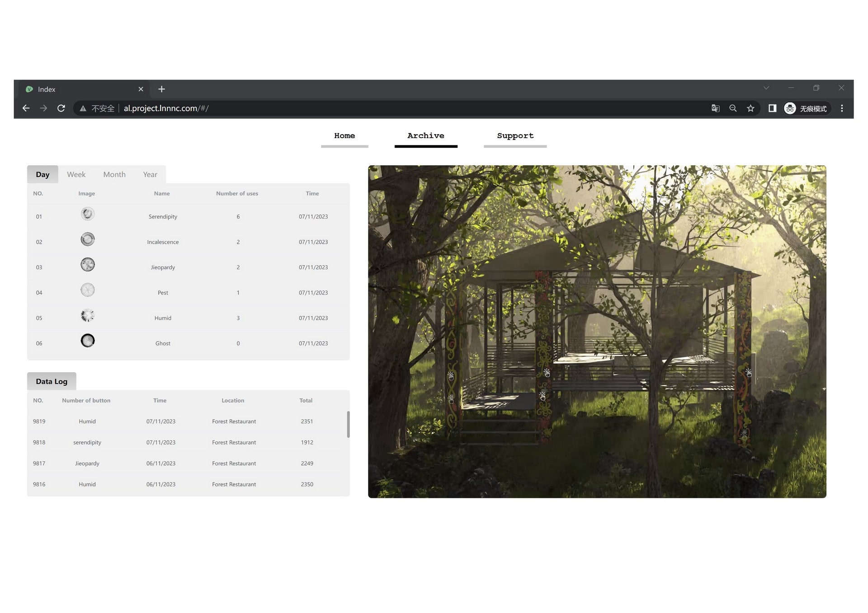Click the Number of button header

click(x=86, y=400)
